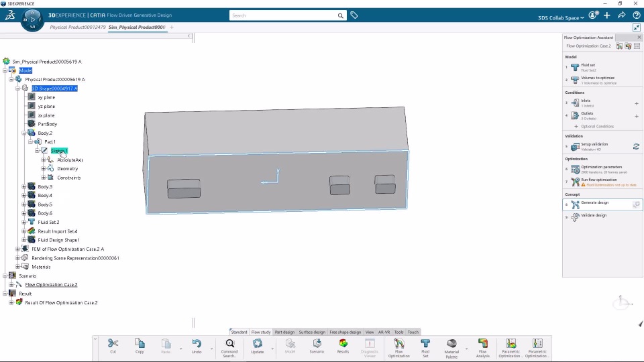The width and height of the screenshot is (644, 362).
Task: Click Generate design step
Action: [602, 204]
